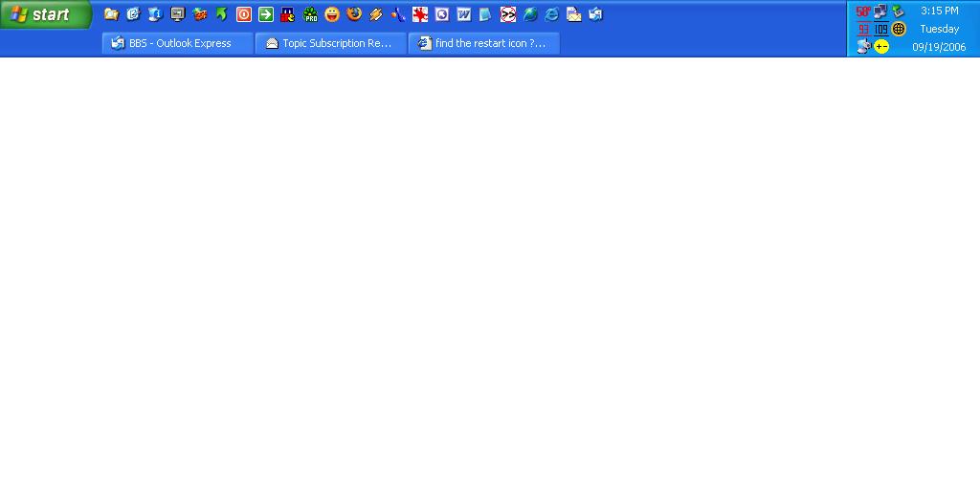Screen dimensions: 980x479
Task: Click the yellow globe grid tray icon
Action: click(899, 29)
